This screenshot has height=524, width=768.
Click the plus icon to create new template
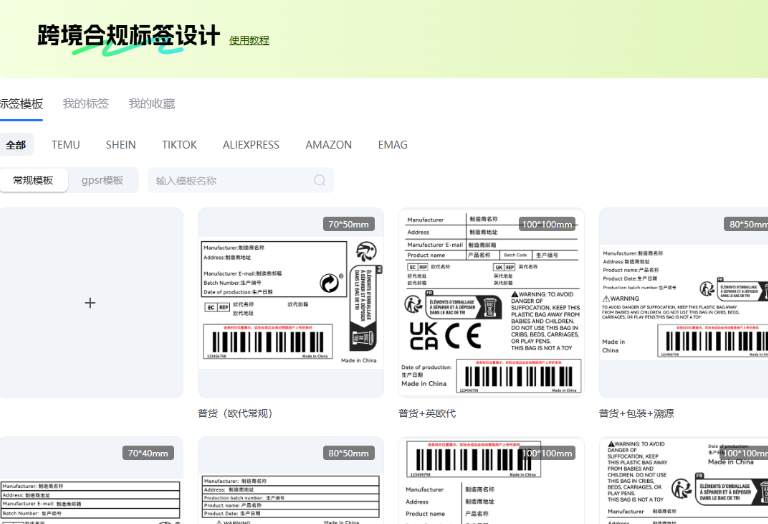(90, 303)
